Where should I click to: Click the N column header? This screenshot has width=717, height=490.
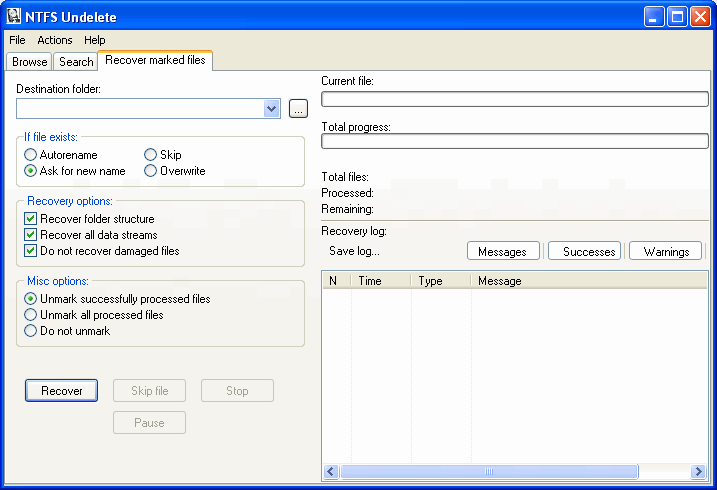337,281
